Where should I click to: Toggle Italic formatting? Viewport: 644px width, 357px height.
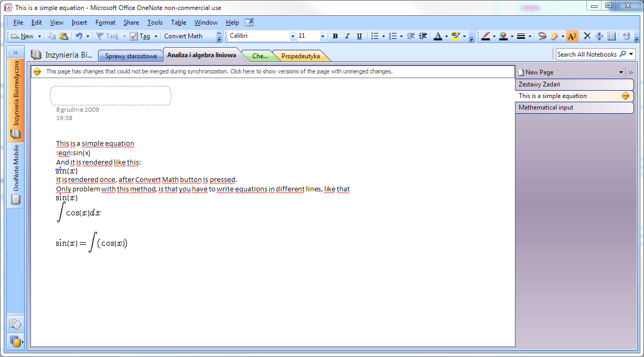point(347,36)
